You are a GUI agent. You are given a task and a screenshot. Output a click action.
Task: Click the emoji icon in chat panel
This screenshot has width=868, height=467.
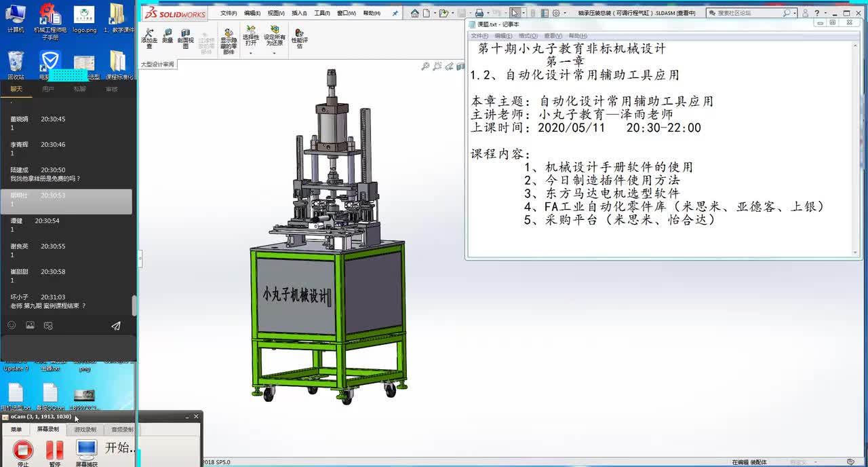click(x=12, y=325)
